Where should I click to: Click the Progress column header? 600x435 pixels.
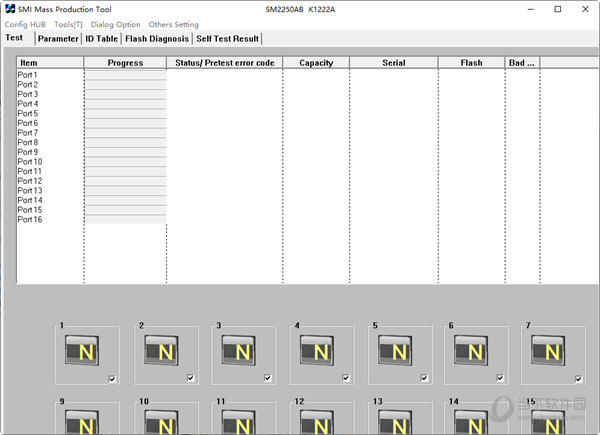coord(125,63)
